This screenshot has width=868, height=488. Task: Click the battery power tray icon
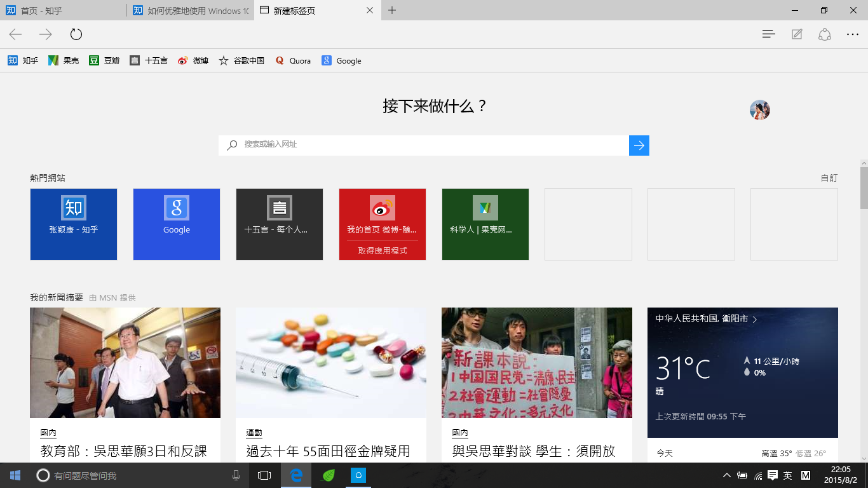[742, 475]
